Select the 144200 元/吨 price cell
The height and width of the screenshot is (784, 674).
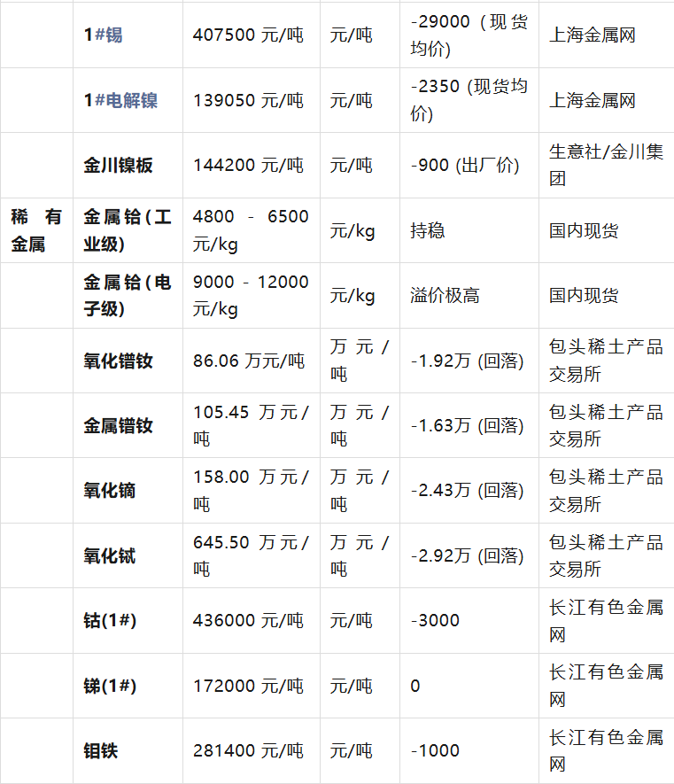(248, 166)
